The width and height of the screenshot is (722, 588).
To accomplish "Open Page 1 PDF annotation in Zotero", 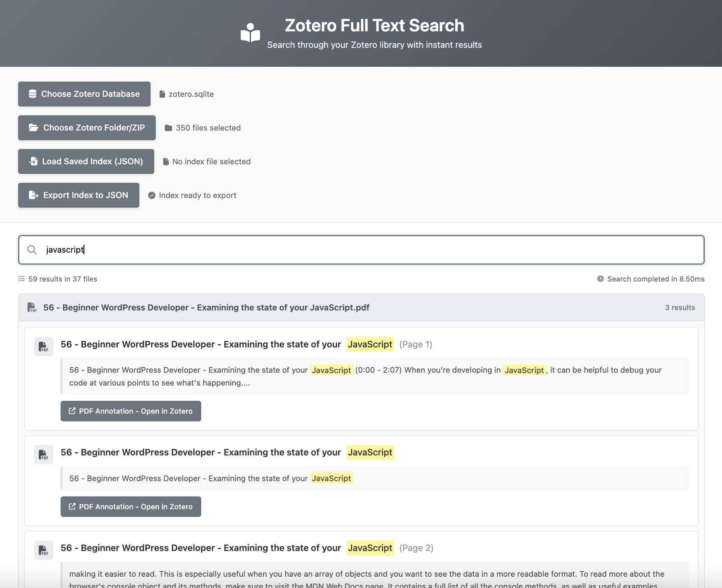I will 131,411.
